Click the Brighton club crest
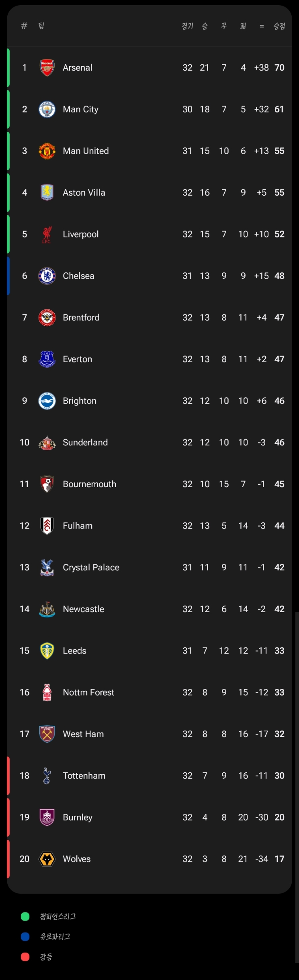The image size is (299, 980). [47, 400]
